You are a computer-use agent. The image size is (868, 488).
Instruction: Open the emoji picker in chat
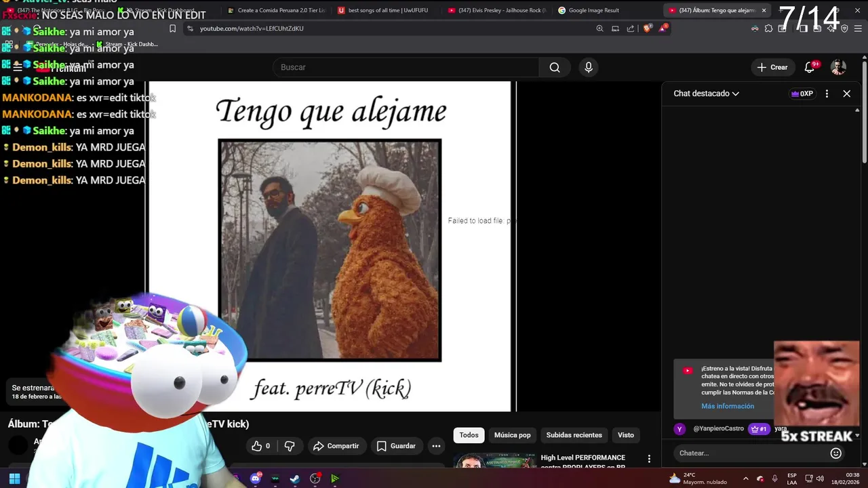(836, 453)
